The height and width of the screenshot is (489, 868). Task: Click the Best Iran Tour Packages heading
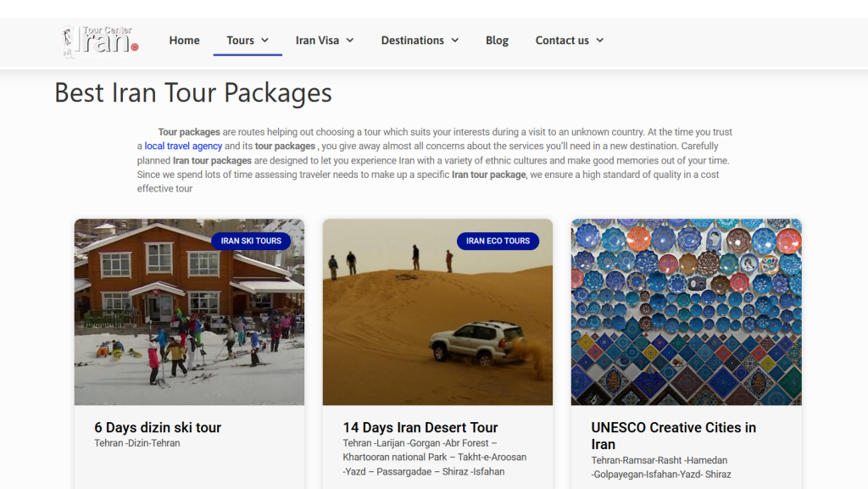click(x=193, y=92)
